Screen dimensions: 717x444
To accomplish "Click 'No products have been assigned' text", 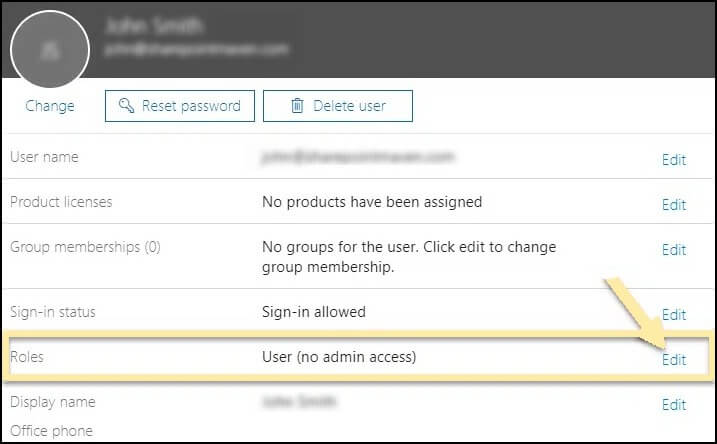I will tap(372, 202).
